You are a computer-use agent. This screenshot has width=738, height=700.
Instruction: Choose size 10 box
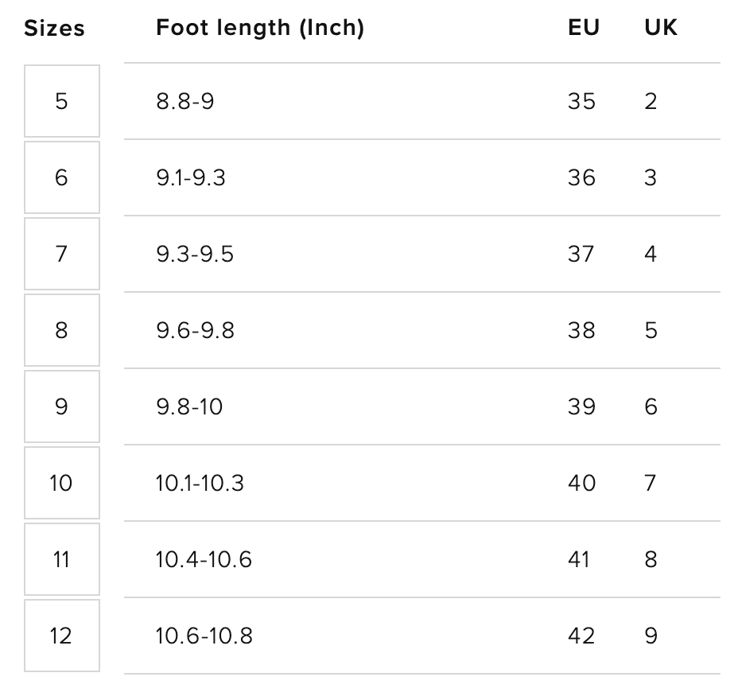point(61,483)
